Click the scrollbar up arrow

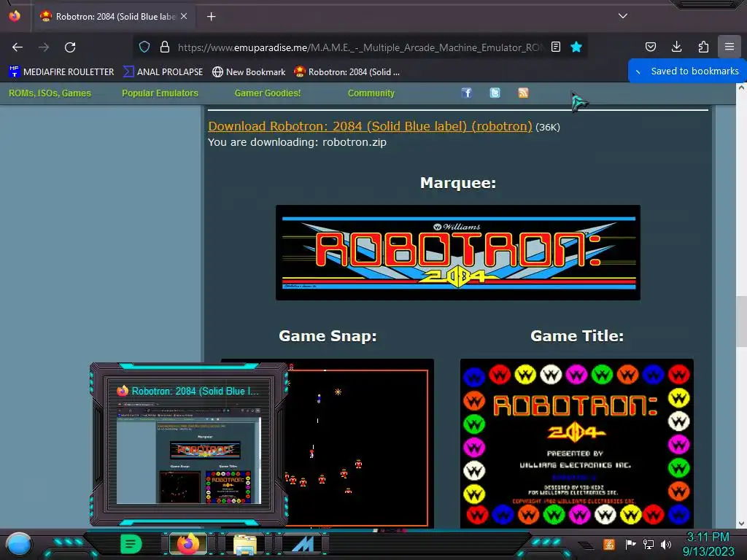click(741, 87)
